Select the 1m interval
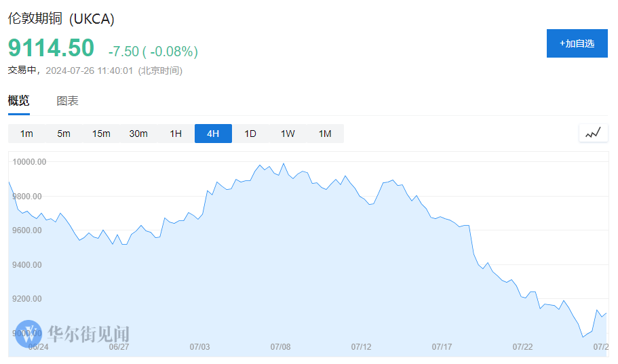Screen dimensions: 618x364 point(26,134)
